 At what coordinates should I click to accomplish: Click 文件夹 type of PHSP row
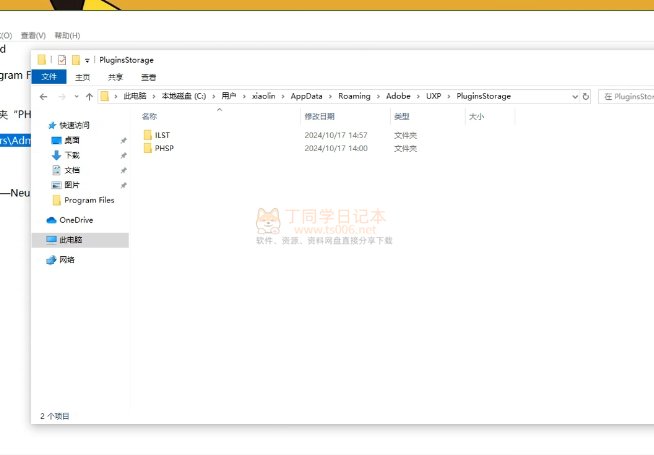(x=405, y=148)
